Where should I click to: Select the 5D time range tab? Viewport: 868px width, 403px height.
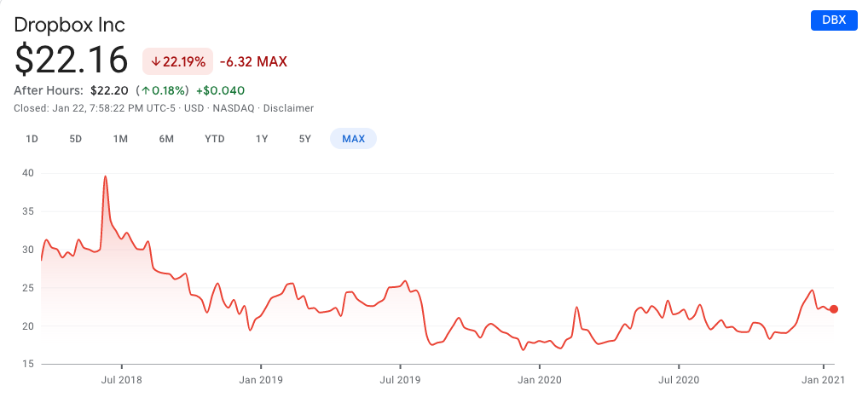[76, 139]
